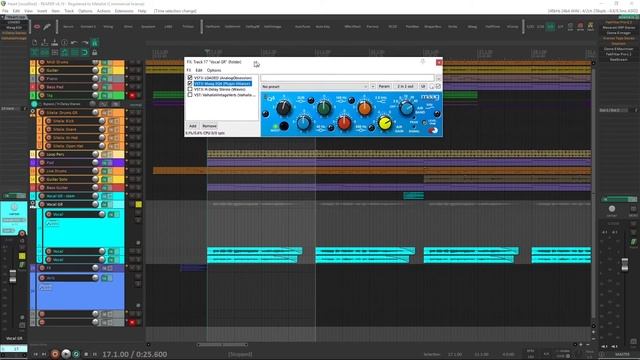Screen dimensions: 640x360
Task: Click the red lips icon in top toolbar
Action: tap(37, 27)
